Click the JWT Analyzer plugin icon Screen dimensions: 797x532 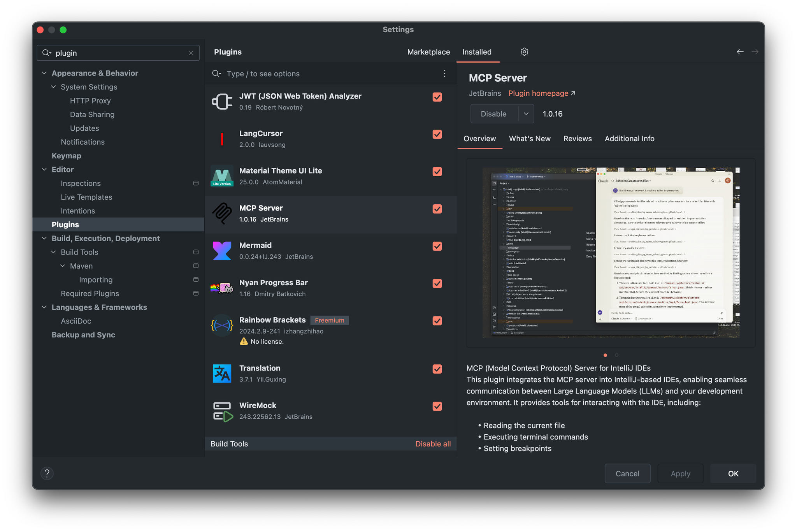coord(222,102)
